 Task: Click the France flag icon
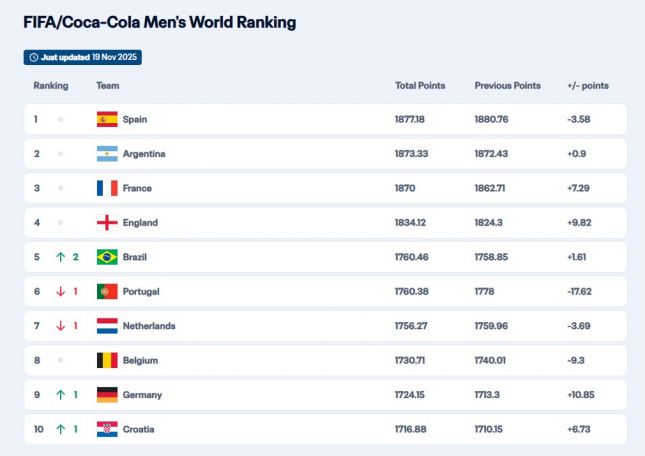pos(107,188)
